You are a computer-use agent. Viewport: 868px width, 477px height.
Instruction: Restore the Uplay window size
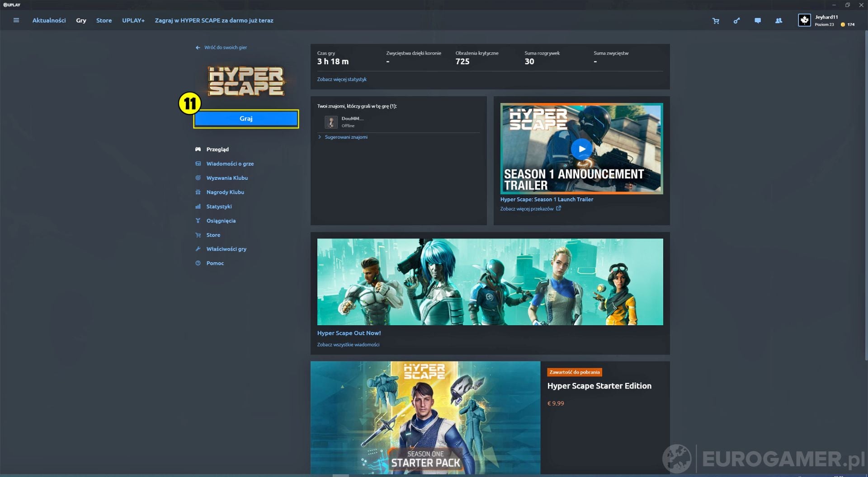click(848, 5)
